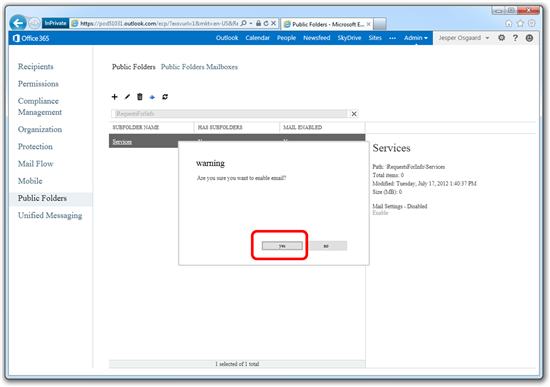This screenshot has width=550, height=387.
Task: Click Enable under Mail Settings
Action: [380, 213]
